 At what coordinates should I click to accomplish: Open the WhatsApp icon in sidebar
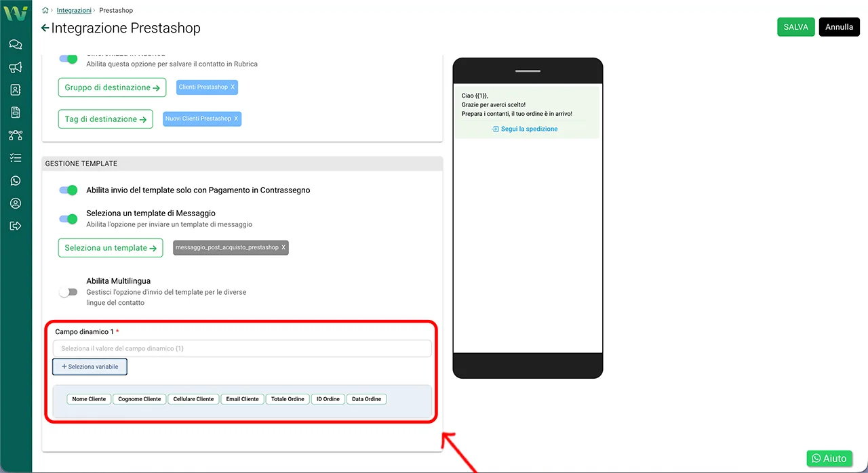click(x=16, y=181)
